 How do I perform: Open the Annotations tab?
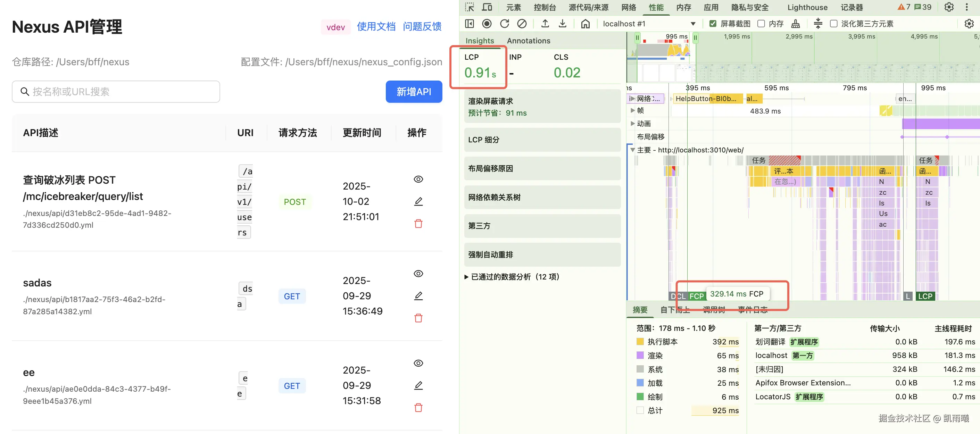tap(528, 41)
